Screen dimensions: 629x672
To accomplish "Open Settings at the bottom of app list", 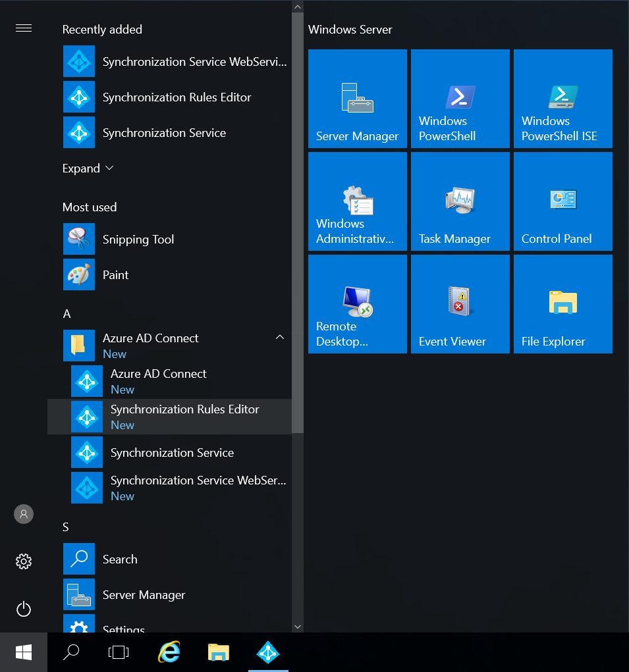I will (x=169, y=623).
